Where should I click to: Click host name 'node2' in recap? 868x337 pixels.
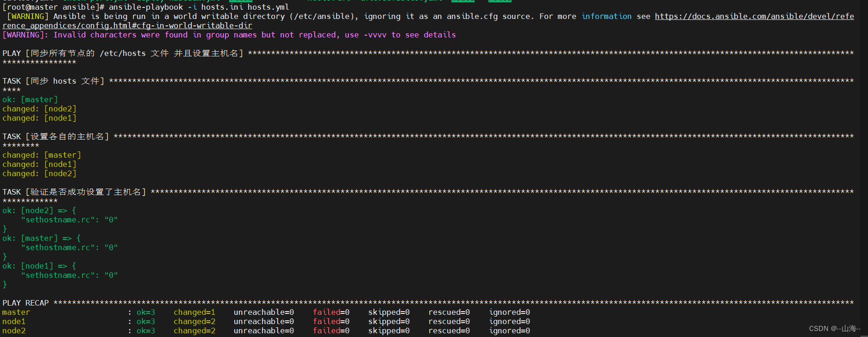coord(14,331)
